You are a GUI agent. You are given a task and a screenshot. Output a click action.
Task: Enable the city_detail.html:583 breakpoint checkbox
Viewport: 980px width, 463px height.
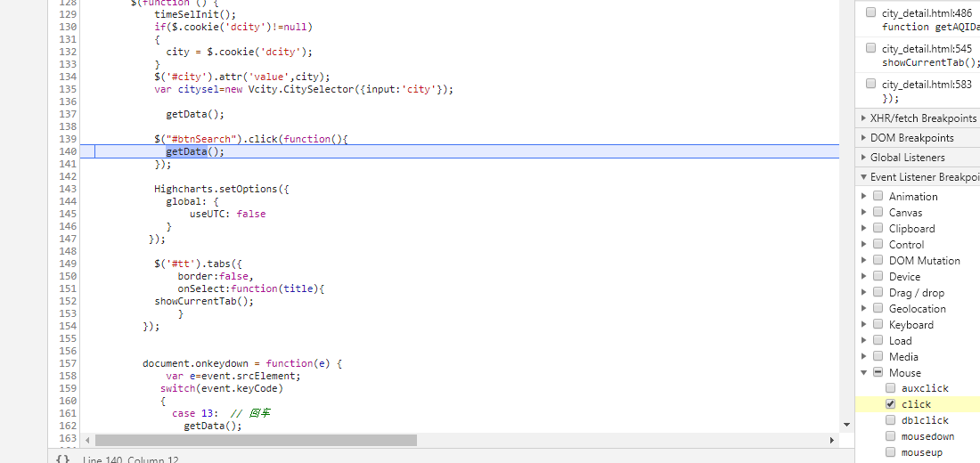pos(870,84)
